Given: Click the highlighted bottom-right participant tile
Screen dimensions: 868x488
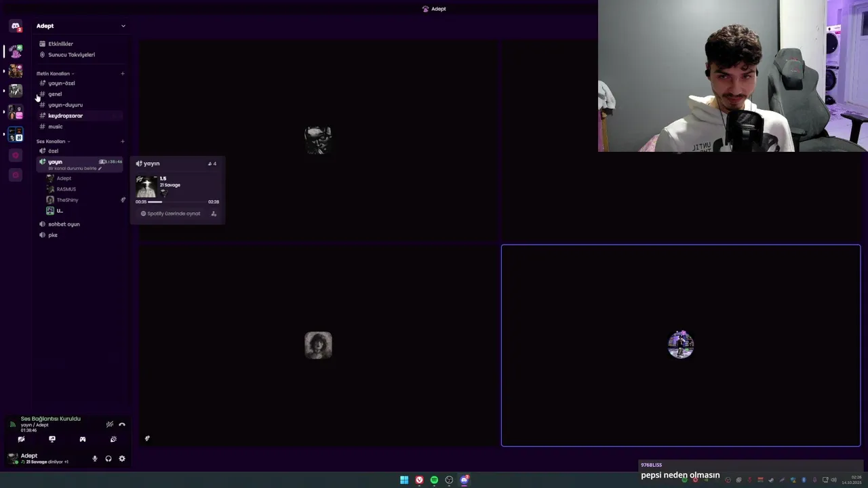Looking at the screenshot, I should (681, 346).
